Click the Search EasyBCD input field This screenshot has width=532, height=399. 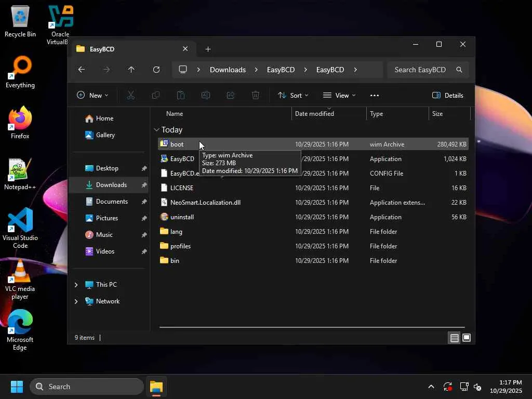coord(420,70)
